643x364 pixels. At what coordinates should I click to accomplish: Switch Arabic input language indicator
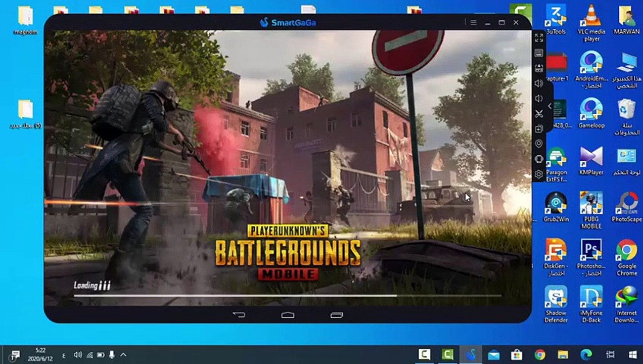[64, 355]
